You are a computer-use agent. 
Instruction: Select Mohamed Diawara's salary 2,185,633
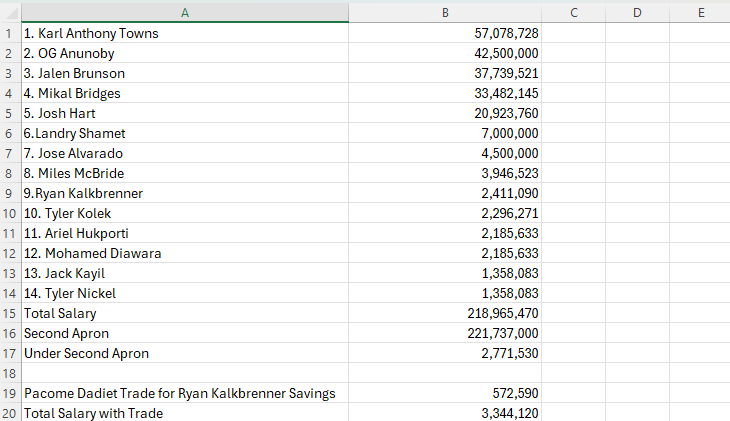pos(445,253)
